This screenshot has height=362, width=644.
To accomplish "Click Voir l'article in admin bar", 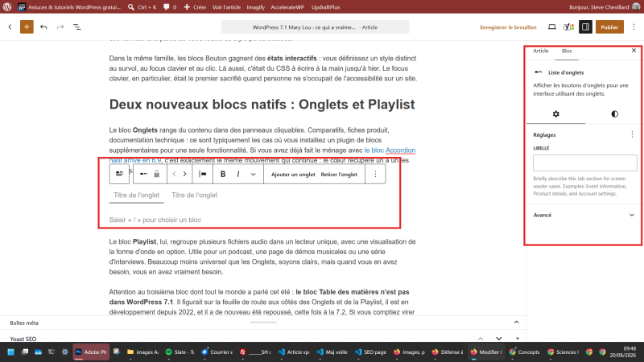I will 226,7.
